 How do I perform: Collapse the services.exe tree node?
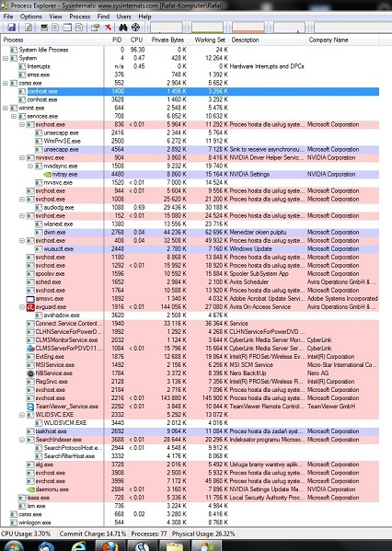click(x=14, y=116)
